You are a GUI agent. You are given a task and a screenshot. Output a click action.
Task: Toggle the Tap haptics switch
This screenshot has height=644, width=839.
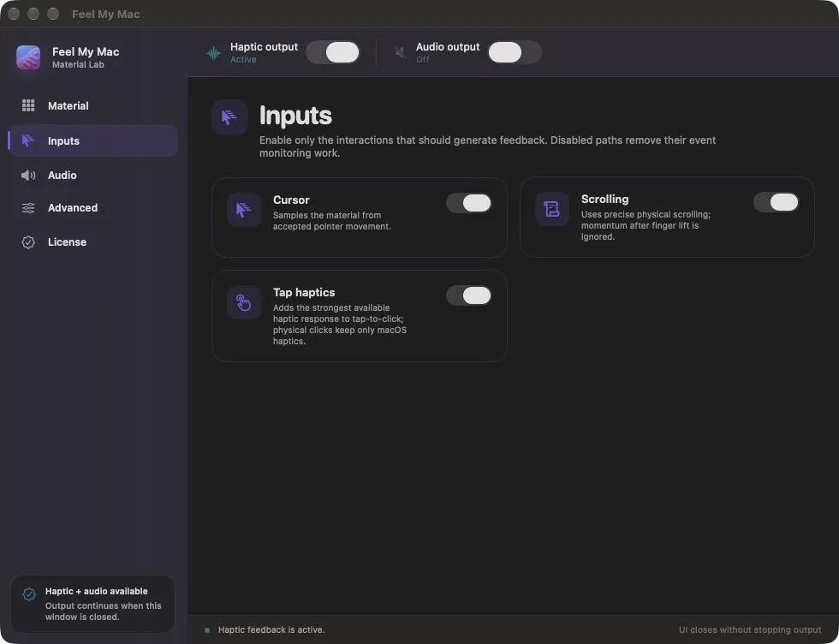pyautogui.click(x=469, y=295)
